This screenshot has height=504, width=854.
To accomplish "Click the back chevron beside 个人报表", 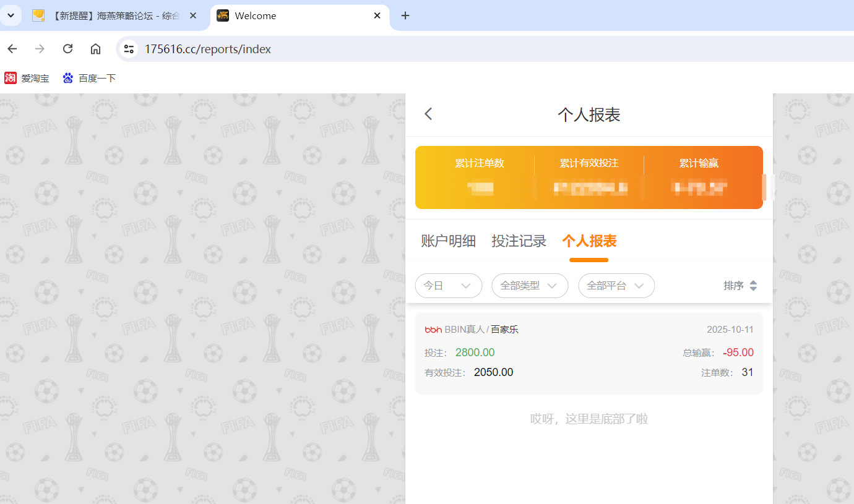I will (x=428, y=114).
